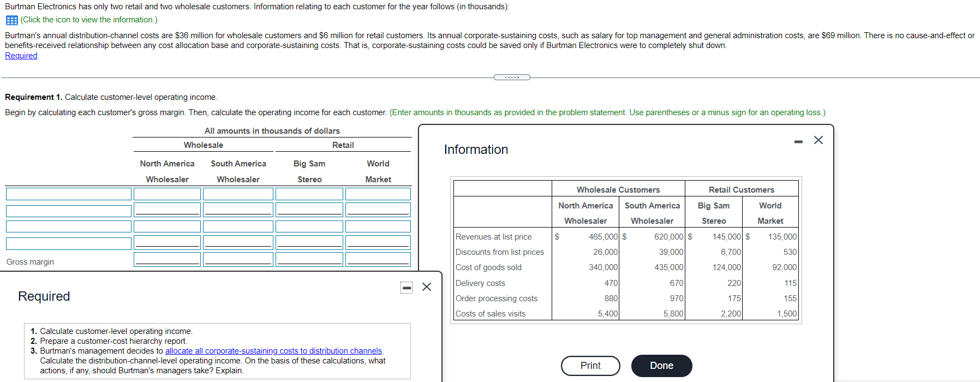Minimize the Information dialog
This screenshot has height=382, width=980.
(x=798, y=141)
